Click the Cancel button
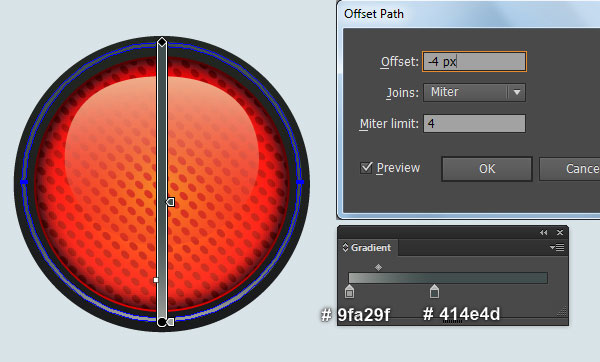Screen dimensions: 600x362 point(570,169)
